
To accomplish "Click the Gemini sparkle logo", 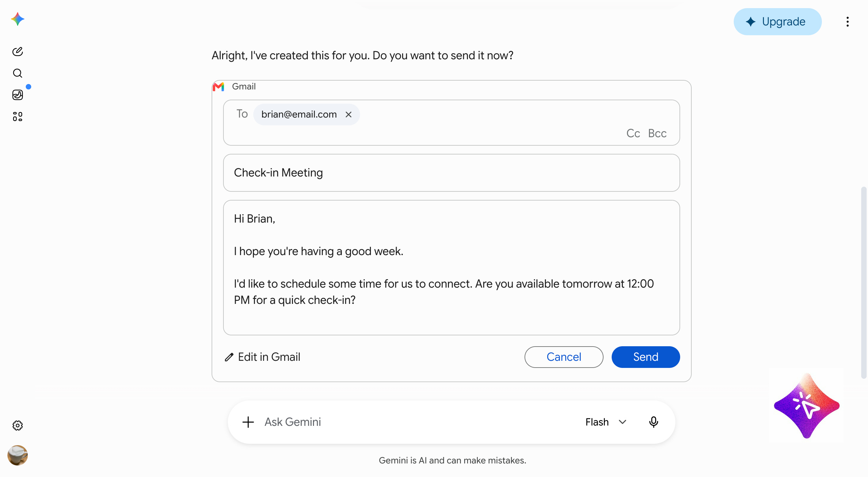I will point(18,19).
